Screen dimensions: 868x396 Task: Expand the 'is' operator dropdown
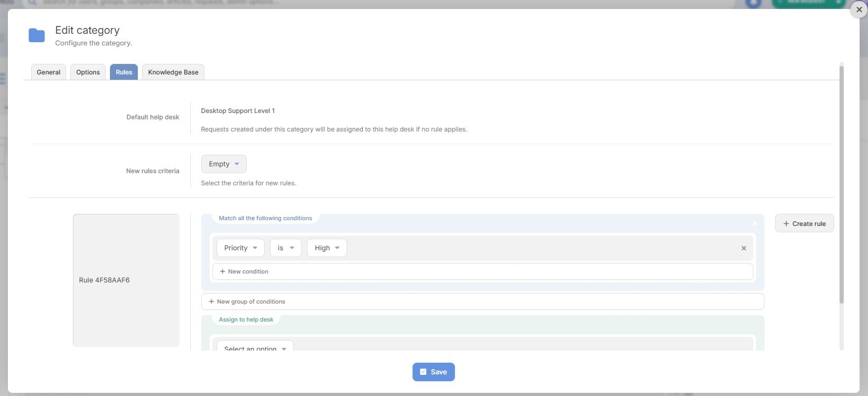click(285, 248)
